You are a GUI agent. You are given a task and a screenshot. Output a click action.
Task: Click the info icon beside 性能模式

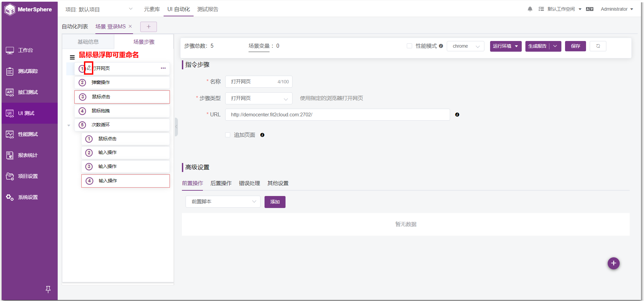[x=441, y=46]
